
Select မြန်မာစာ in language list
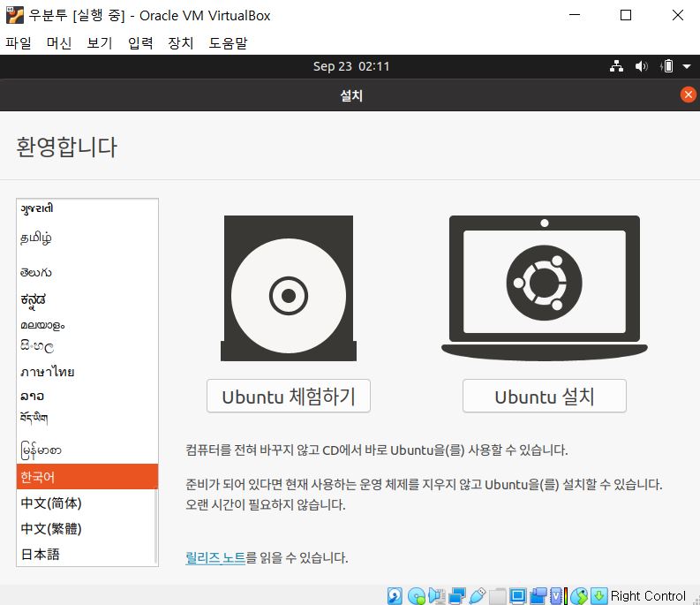click(86, 450)
